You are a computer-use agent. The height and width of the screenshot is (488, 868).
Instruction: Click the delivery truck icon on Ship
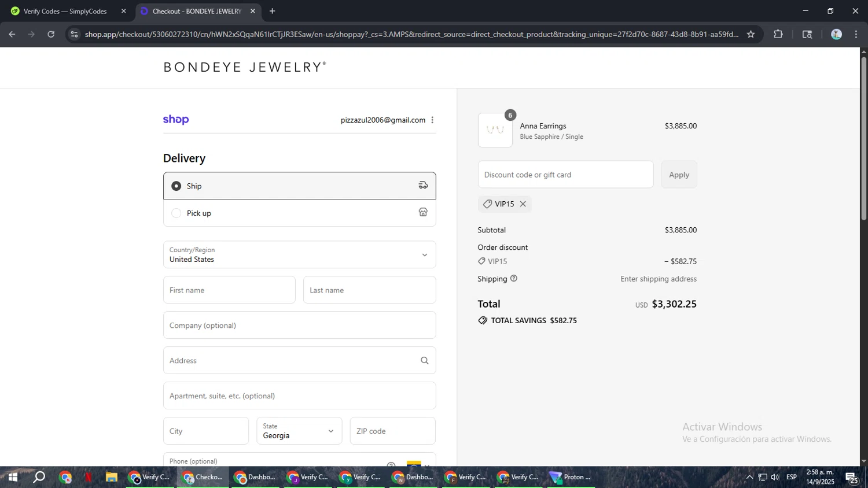[x=423, y=186]
